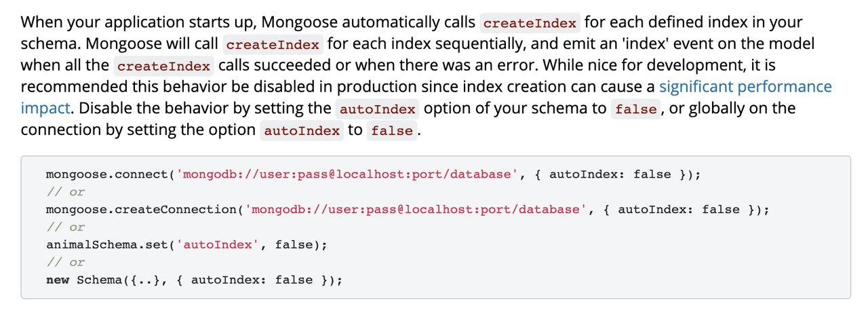This screenshot has height=312, width=868.
Task: Click the mongoose.connect line in code block
Action: tap(373, 174)
